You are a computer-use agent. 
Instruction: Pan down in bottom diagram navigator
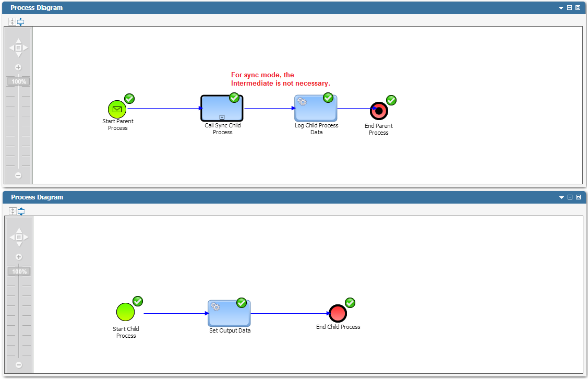(x=19, y=244)
